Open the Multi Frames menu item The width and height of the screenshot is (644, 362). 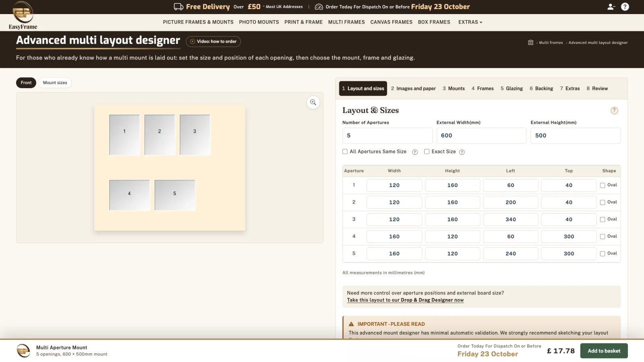(x=346, y=22)
